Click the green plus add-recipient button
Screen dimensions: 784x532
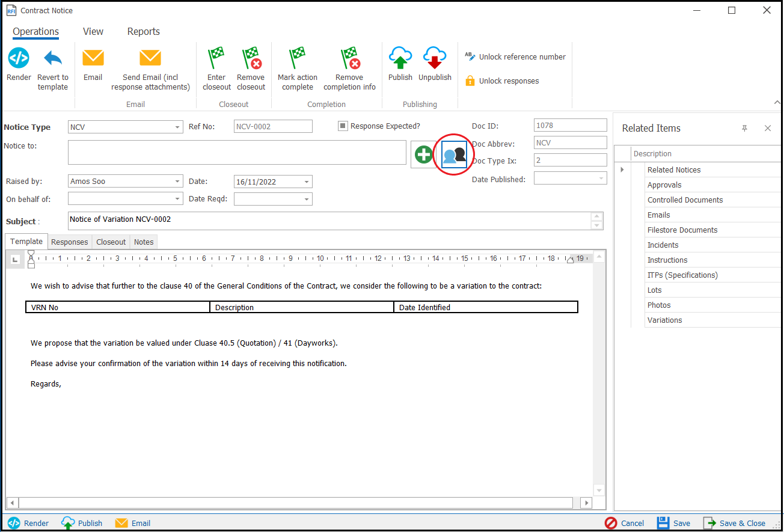coord(424,154)
